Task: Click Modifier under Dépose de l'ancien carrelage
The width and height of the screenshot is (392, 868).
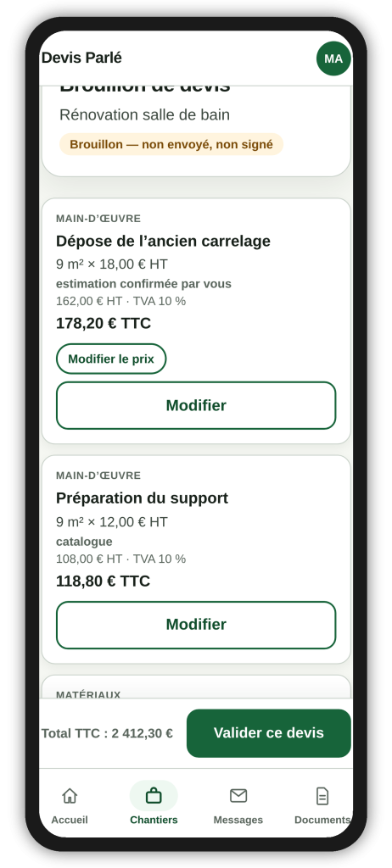Action: tap(196, 405)
